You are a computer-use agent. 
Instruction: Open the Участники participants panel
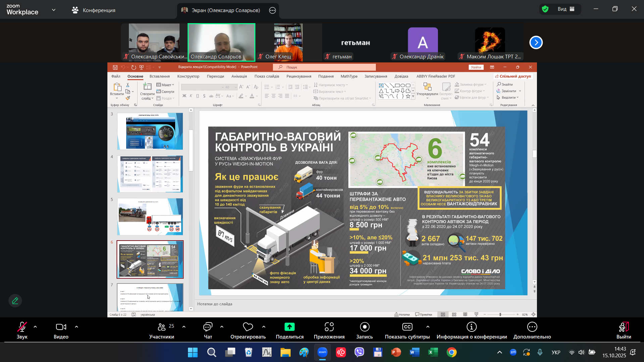coord(161,330)
